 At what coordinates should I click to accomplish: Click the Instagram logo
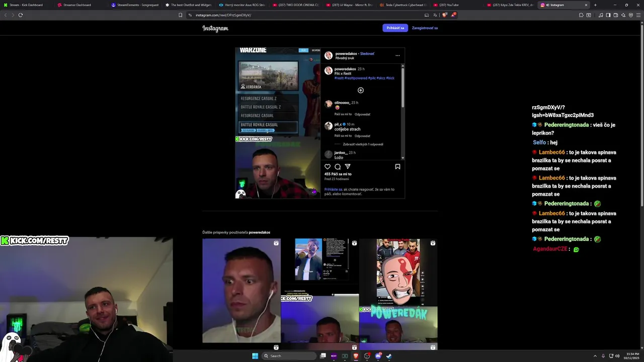(215, 28)
